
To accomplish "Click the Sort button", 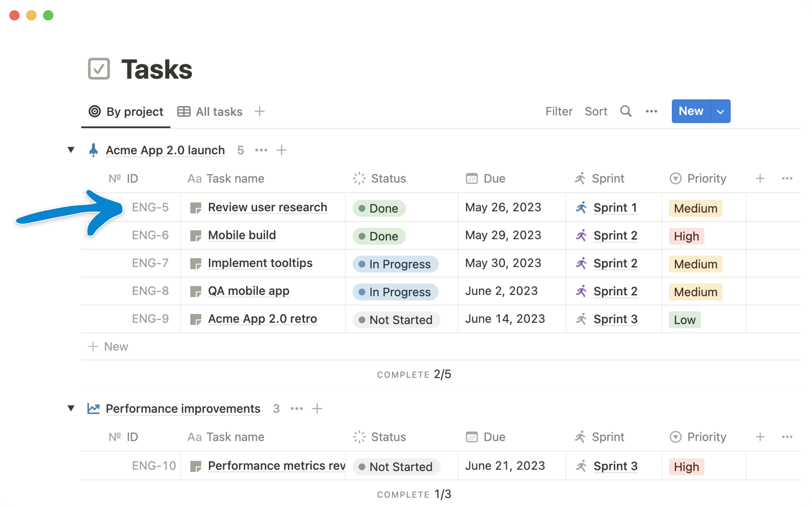I will tap(596, 111).
